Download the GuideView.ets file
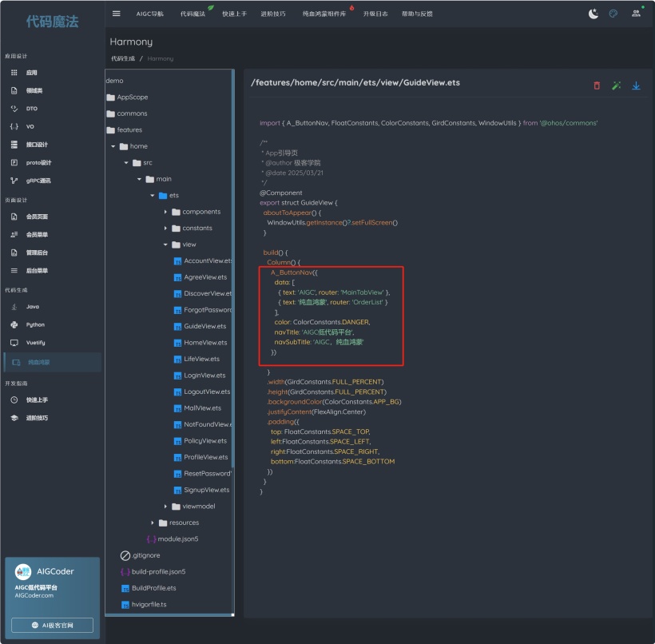This screenshot has width=655, height=644. 637,85
